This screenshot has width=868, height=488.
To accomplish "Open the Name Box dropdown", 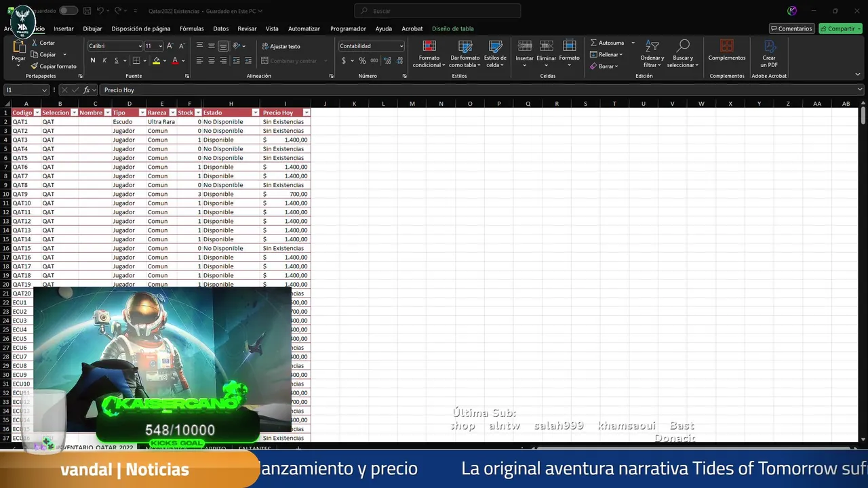I will coord(45,90).
